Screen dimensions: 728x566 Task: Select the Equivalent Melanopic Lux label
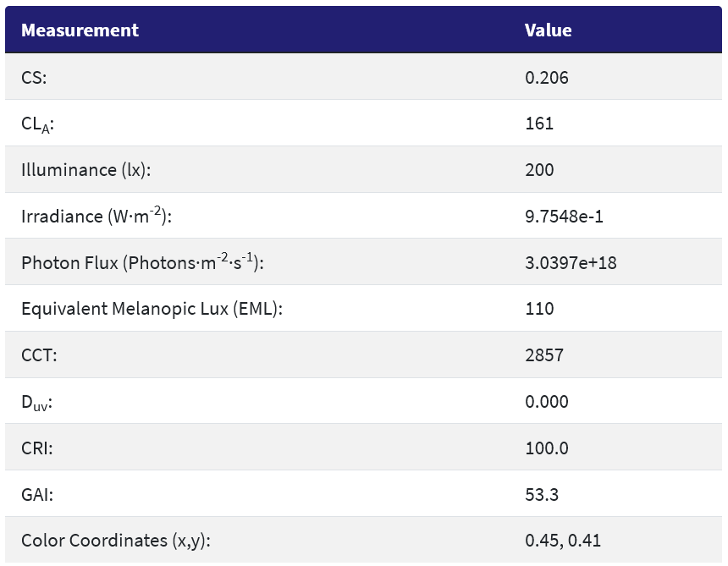pyautogui.click(x=152, y=309)
